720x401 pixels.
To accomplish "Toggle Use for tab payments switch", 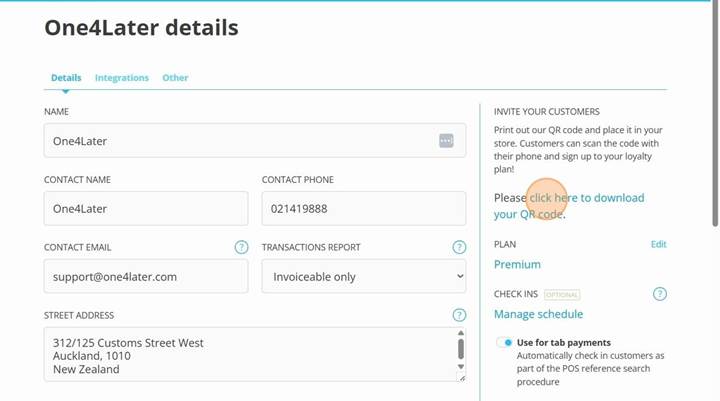I will click(504, 343).
